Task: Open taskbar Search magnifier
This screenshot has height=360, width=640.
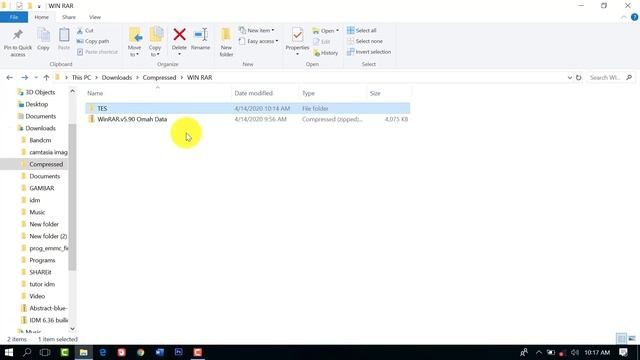Action: tap(27, 352)
